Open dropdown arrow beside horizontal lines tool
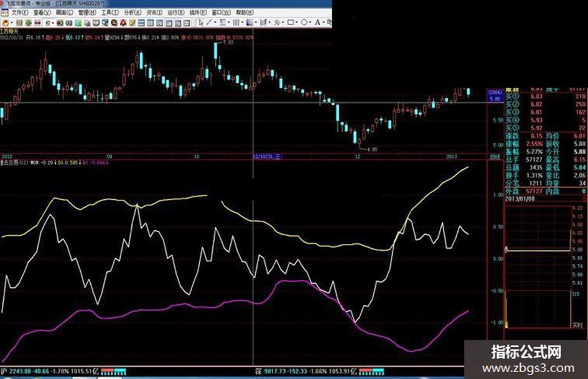 [229, 23]
